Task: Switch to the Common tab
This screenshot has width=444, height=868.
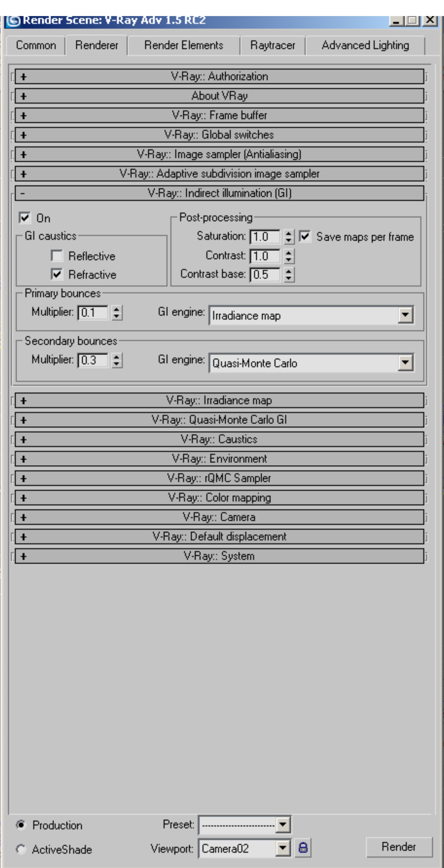Action: coord(36,46)
